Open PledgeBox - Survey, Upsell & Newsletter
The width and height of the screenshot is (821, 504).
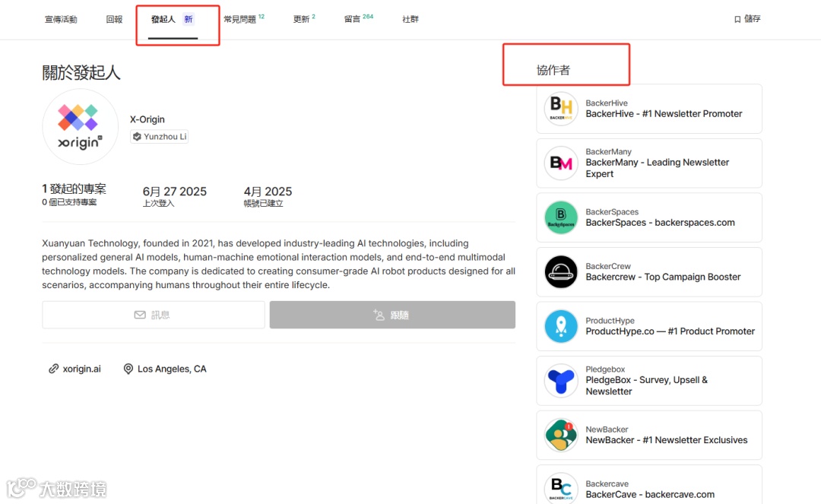(647, 385)
